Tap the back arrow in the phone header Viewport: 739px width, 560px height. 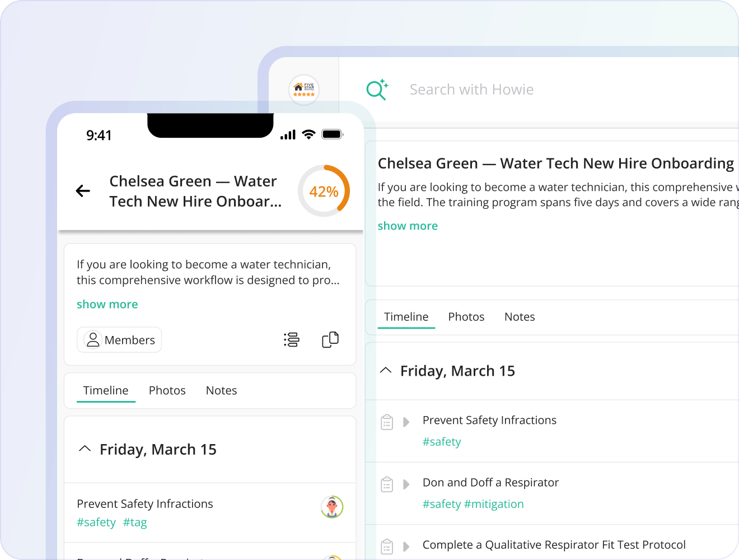click(83, 191)
